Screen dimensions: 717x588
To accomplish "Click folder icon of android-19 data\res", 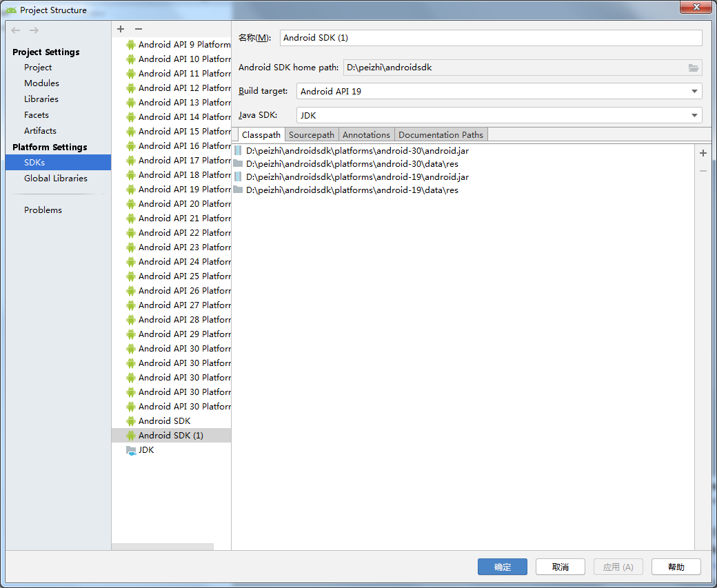I will tap(238, 190).
